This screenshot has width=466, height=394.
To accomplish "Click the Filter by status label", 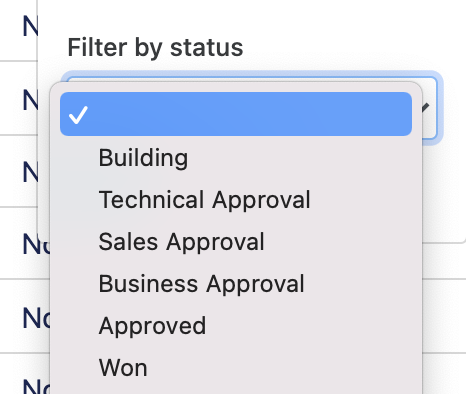I will [x=155, y=48].
